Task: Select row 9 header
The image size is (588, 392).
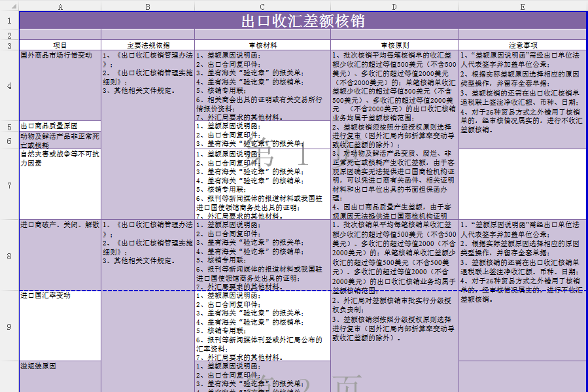Action: point(9,326)
